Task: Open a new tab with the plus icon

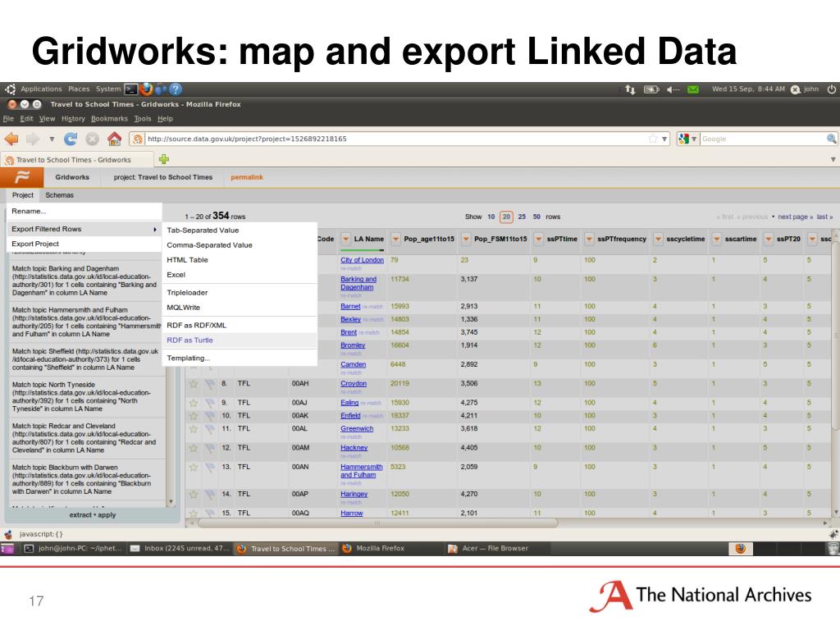Action: (x=164, y=159)
